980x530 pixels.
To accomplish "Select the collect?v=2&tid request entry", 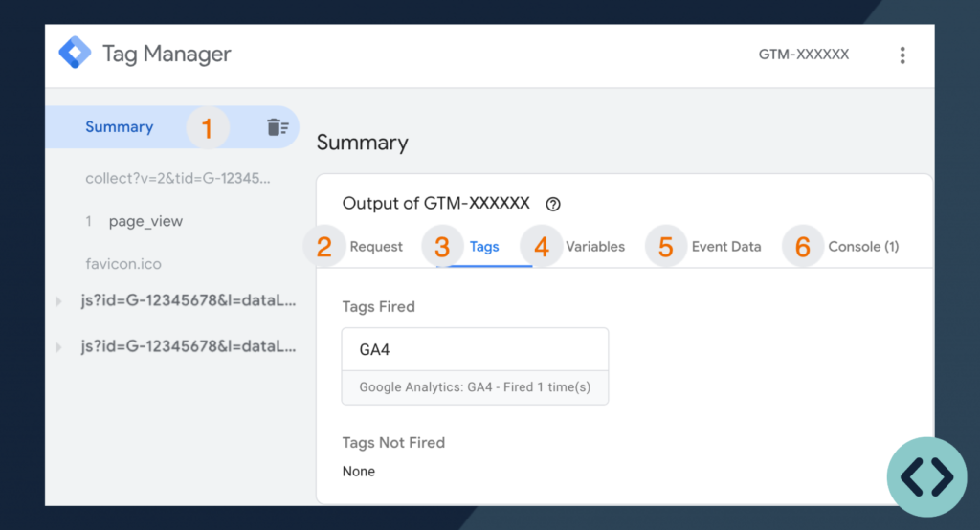I will (x=177, y=178).
